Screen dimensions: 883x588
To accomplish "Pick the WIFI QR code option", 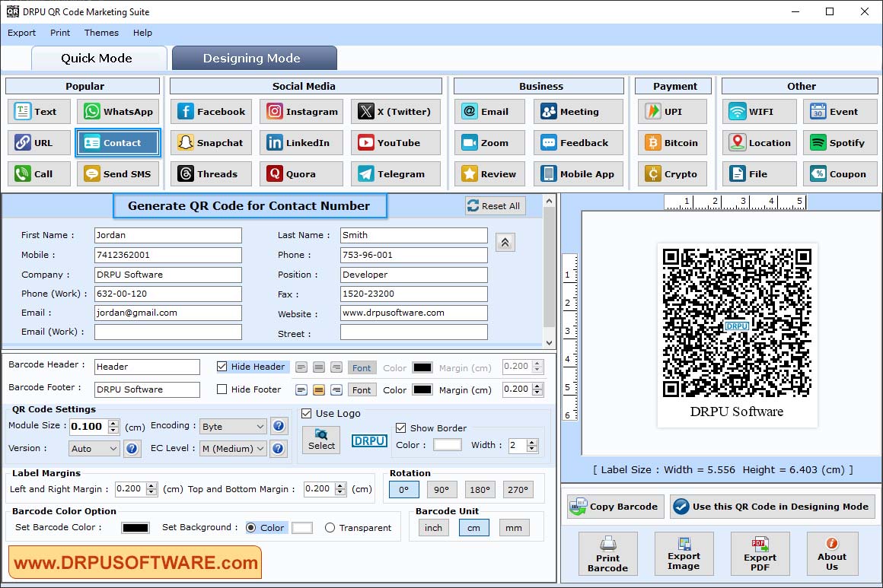I will click(760, 111).
